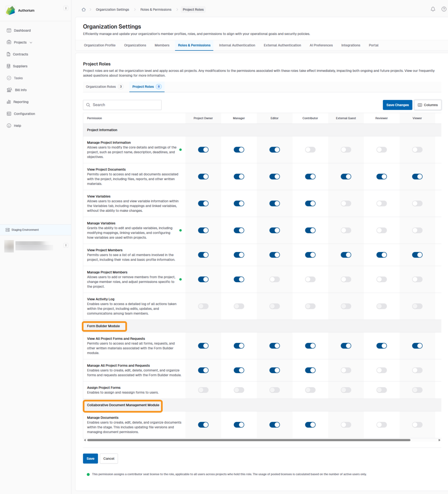Open Dashboard from the sidebar
The image size is (448, 494).
tap(22, 30)
